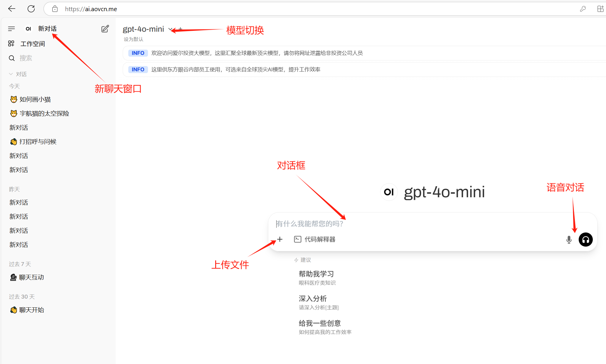Open chat titled 聊天互动
The image size is (606, 364).
(x=31, y=277)
